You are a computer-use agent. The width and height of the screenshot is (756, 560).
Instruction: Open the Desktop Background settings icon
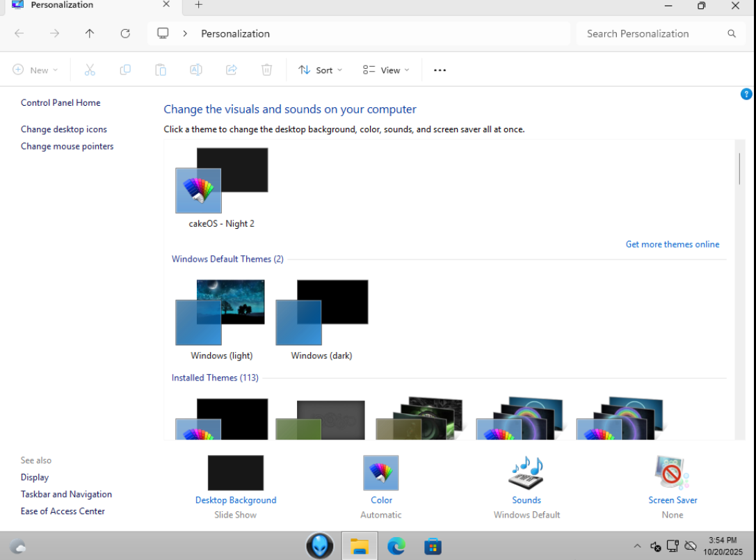(x=235, y=473)
